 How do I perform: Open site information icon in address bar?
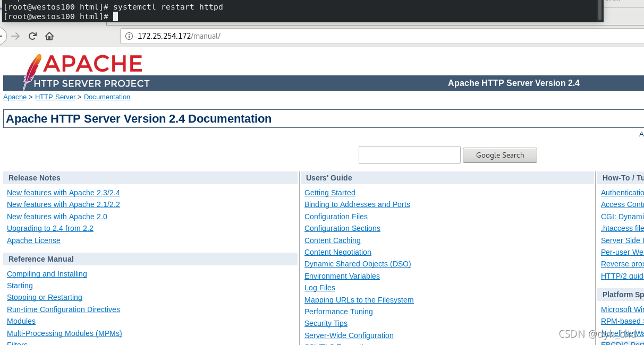coord(129,36)
